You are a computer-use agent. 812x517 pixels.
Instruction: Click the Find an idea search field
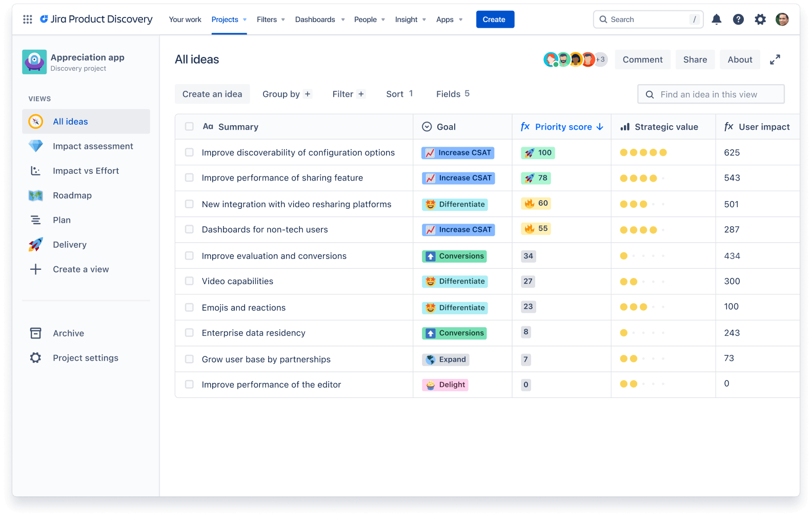(x=710, y=94)
